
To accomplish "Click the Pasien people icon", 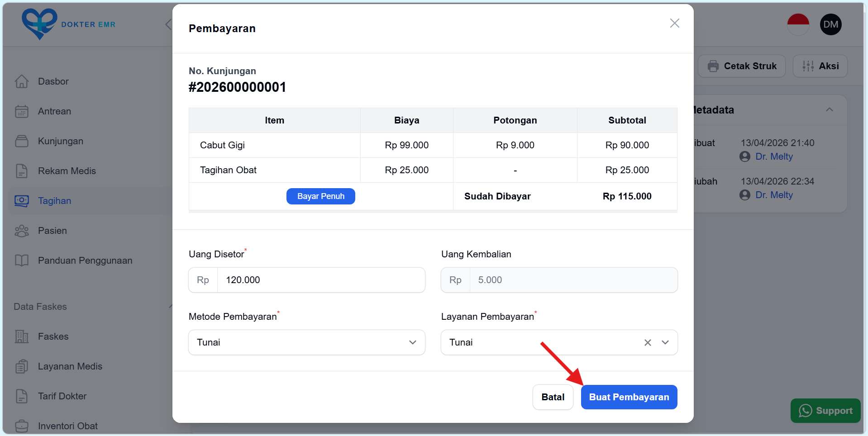I will (x=22, y=231).
